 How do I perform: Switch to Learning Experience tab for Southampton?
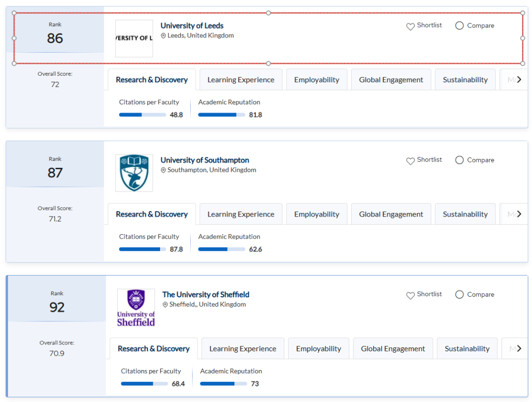[x=241, y=214]
